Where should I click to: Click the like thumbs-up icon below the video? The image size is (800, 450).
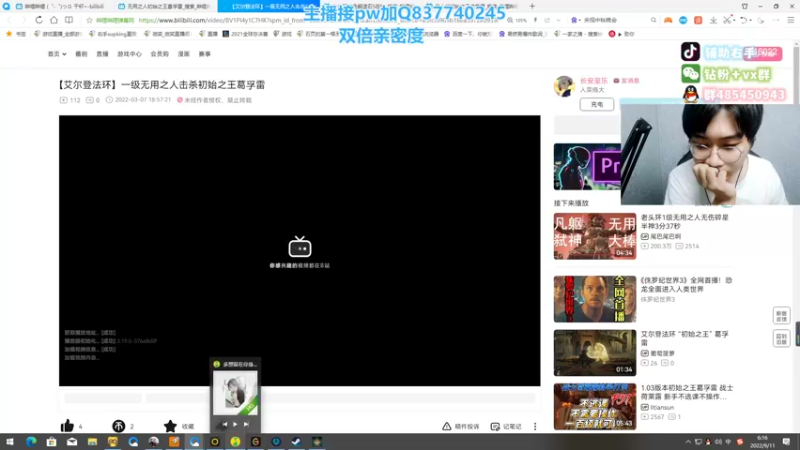click(x=67, y=426)
